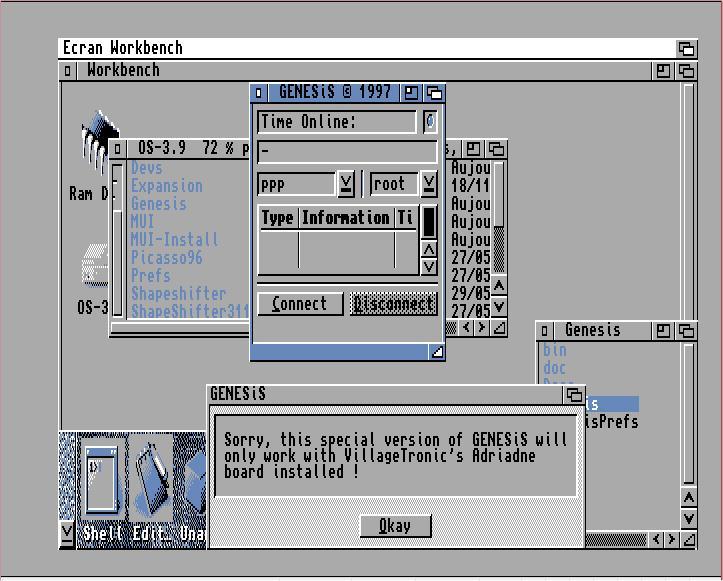Click the Genesis drawer resize corner gadget
Viewport: 723px width, 581px height.
click(689, 539)
